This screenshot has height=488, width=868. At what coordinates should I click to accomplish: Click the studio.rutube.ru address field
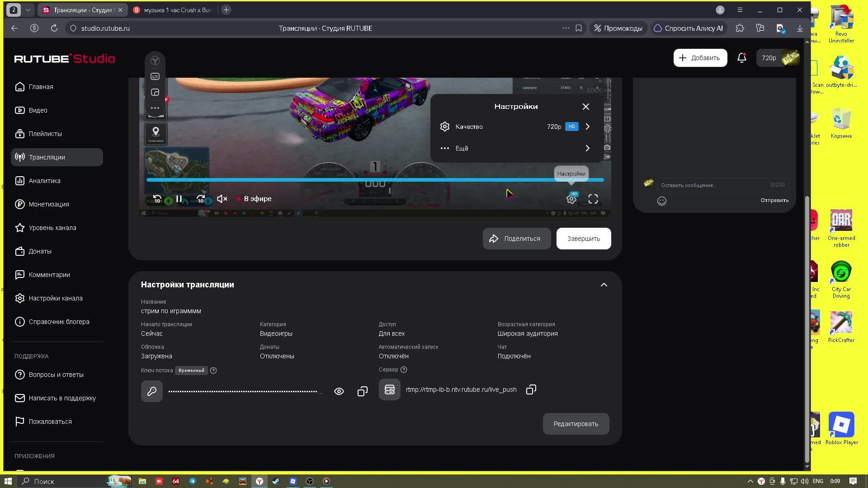click(105, 28)
